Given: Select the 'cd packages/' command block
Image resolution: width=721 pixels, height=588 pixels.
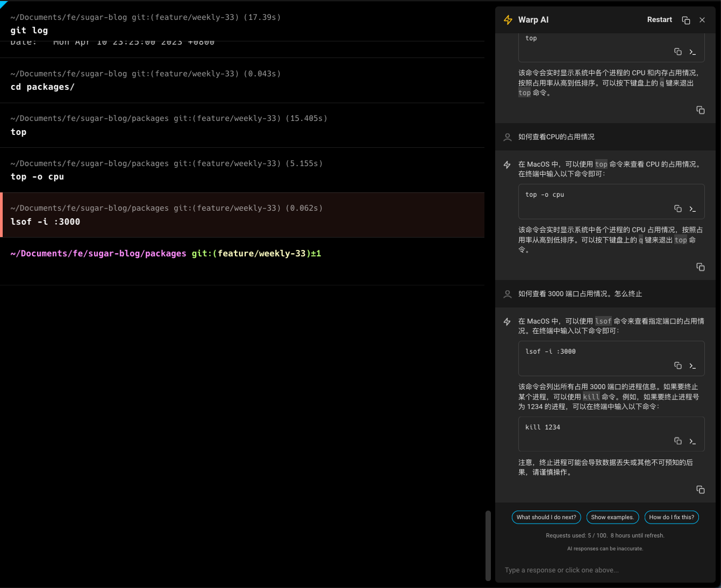Looking at the screenshot, I should 242,80.
